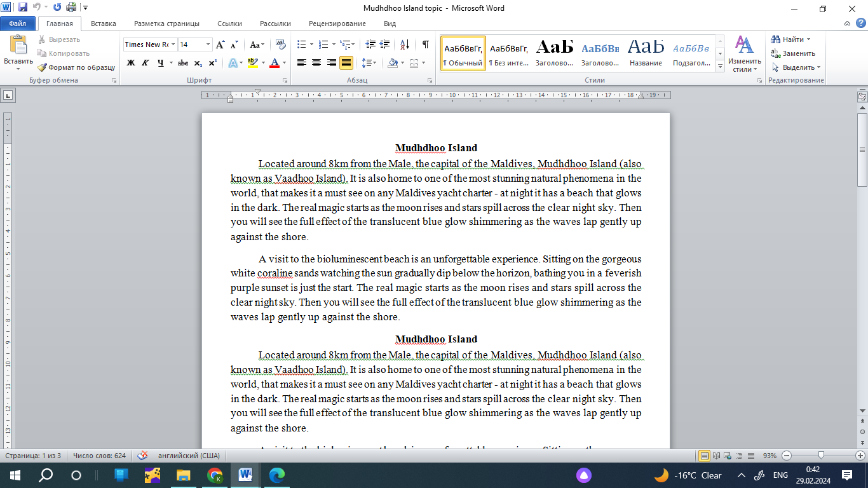Open the font size dropdown

click(x=208, y=44)
